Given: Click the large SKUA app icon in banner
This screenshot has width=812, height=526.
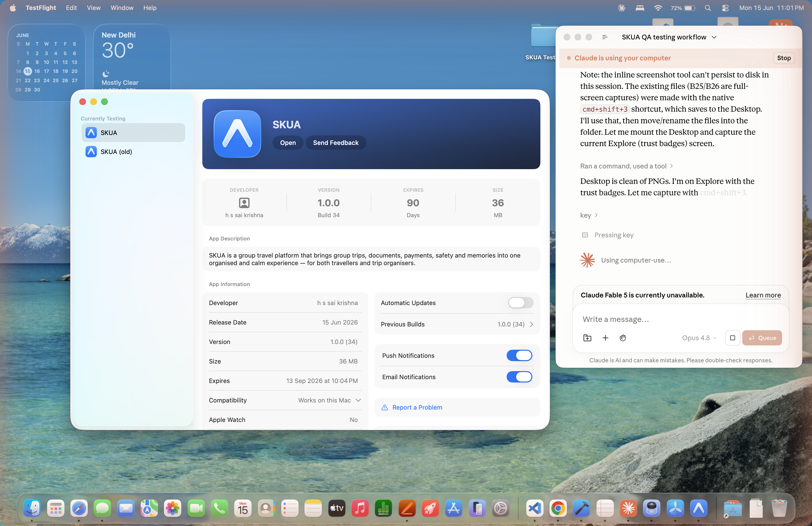Looking at the screenshot, I should pos(237,134).
